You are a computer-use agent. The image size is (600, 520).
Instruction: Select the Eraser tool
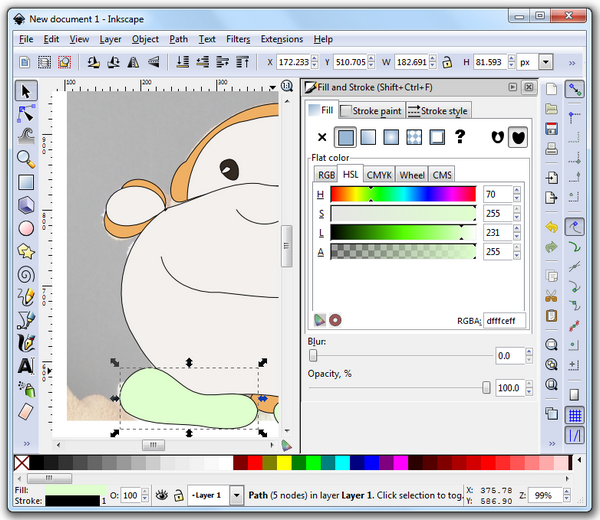click(x=26, y=412)
